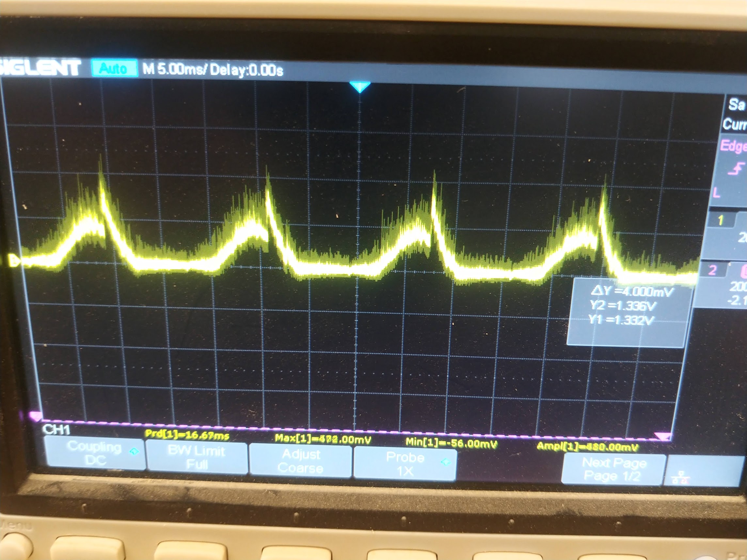Select the Auto trigger mode indicator
The height and width of the screenshot is (560, 747).
coord(115,69)
